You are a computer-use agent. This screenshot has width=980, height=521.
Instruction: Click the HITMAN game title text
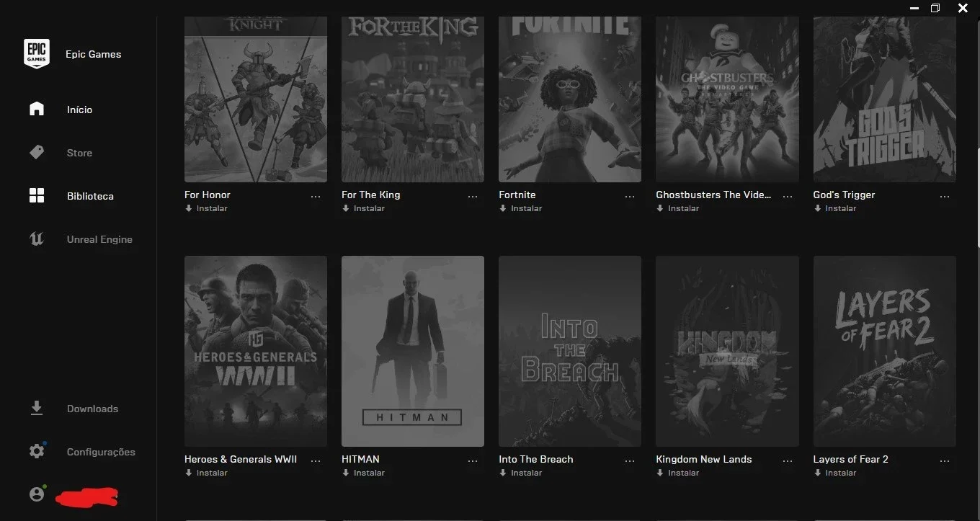point(360,459)
